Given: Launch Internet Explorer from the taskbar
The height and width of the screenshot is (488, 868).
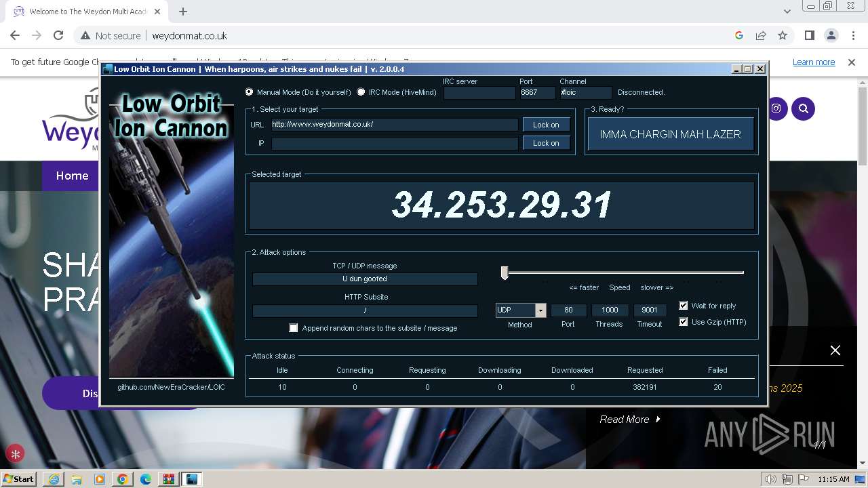Looking at the screenshot, I should pos(54,479).
